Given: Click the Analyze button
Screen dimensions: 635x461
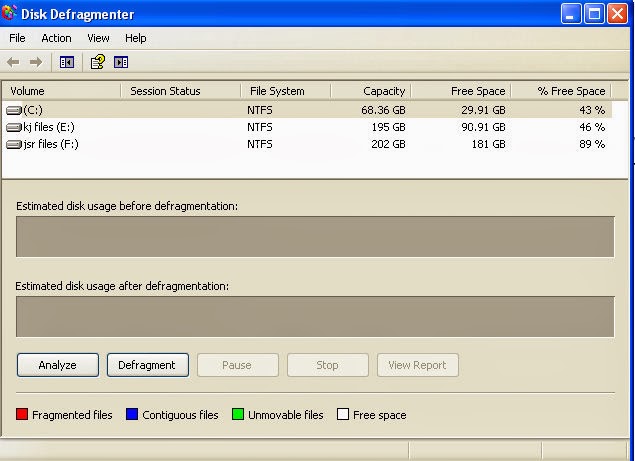Looking at the screenshot, I should 58,365.
